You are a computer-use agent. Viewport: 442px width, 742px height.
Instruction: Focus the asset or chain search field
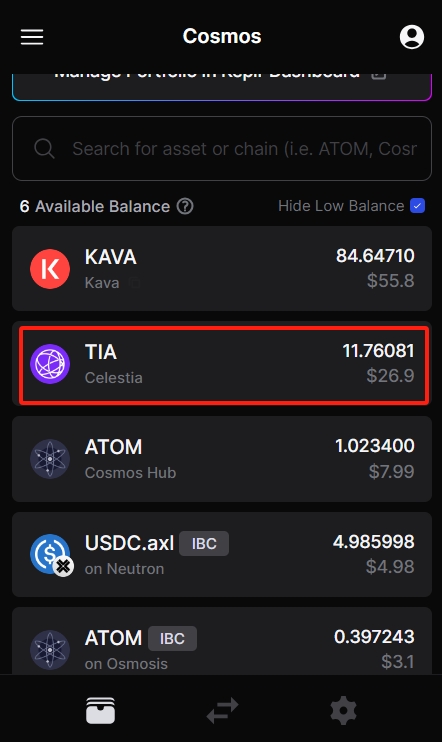(x=222, y=149)
